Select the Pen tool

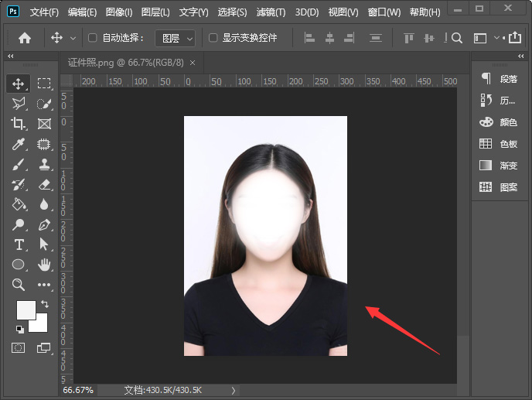click(x=44, y=224)
